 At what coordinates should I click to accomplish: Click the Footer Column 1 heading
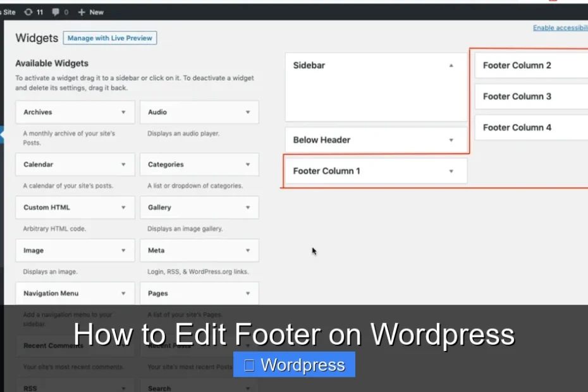[x=327, y=171]
